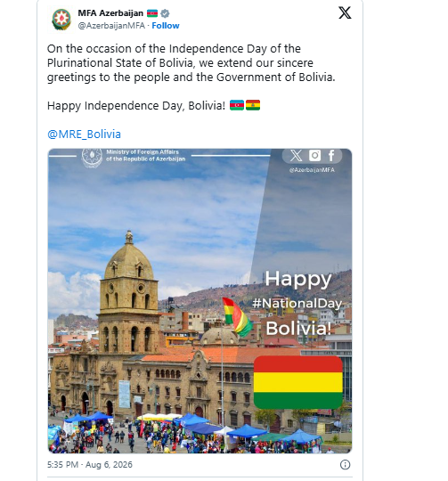Open the @MRE_Bolivia mention link
The image size is (448, 481).
[84, 134]
